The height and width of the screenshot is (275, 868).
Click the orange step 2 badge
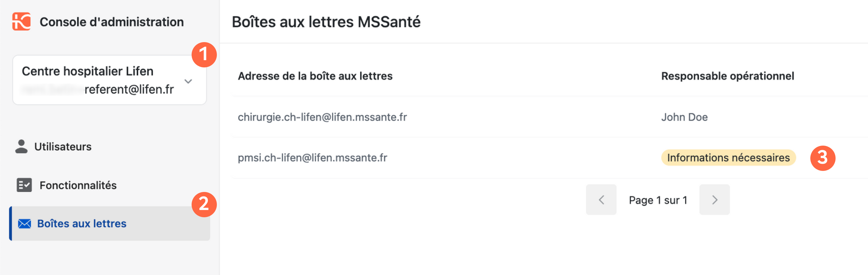point(204,205)
